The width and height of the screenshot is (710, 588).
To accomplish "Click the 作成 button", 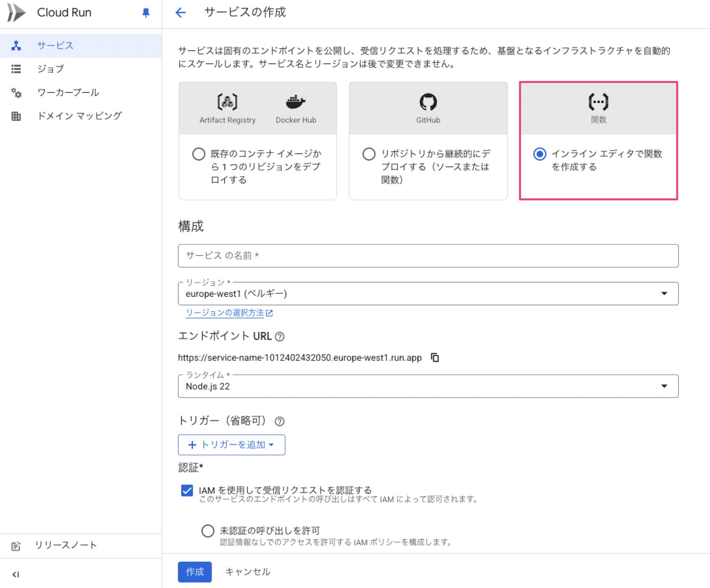I will pyautogui.click(x=195, y=572).
